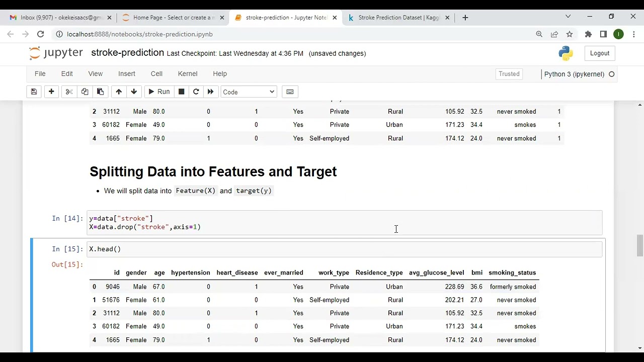Open the File menu
Image resolution: width=644 pixels, height=362 pixels.
point(40,73)
